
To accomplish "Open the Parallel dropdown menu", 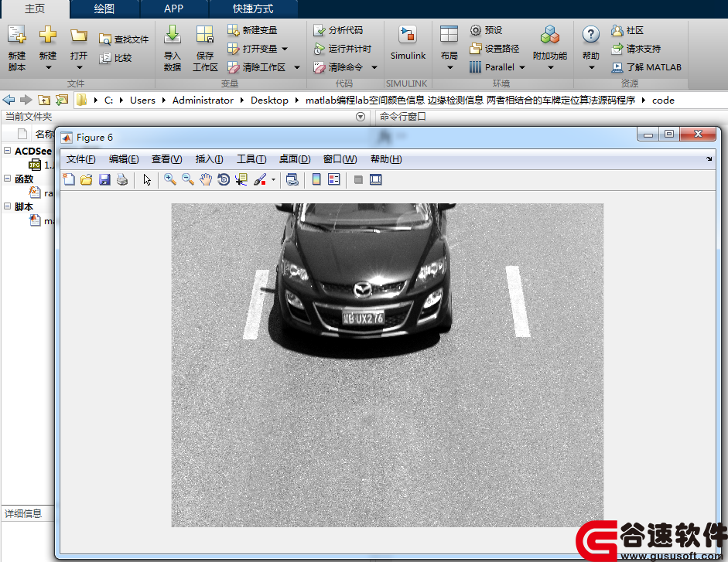I will click(x=522, y=67).
